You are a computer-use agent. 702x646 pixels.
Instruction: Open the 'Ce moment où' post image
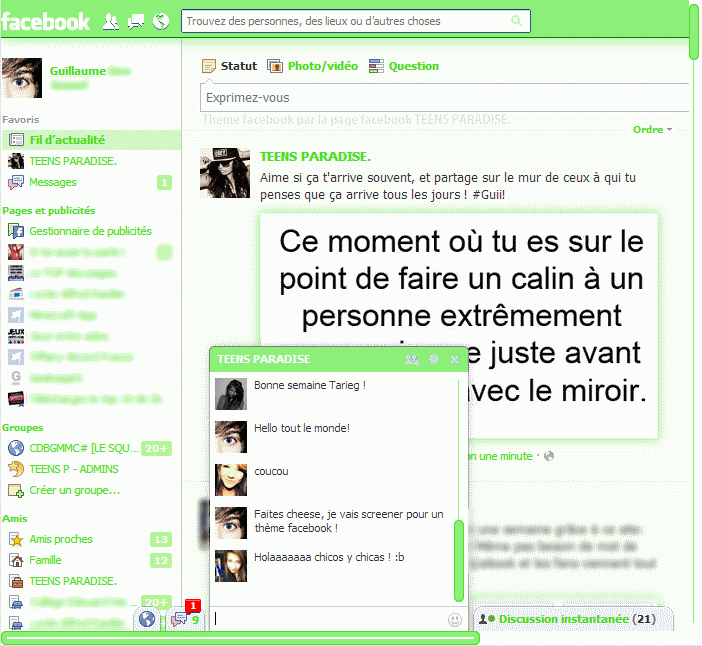[459, 326]
